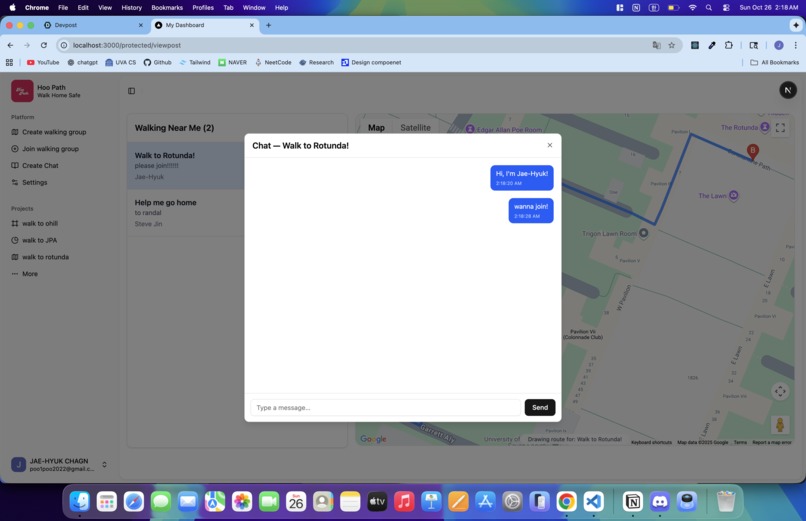Viewport: 806px width, 521px height.
Task: Open map camera controls
Action: click(x=780, y=392)
